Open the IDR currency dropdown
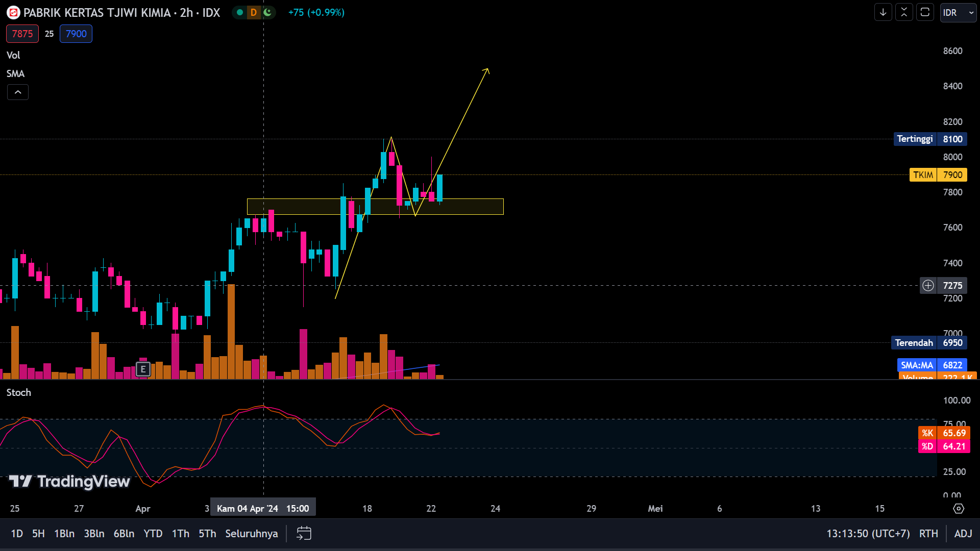The width and height of the screenshot is (980, 551). coord(958,13)
